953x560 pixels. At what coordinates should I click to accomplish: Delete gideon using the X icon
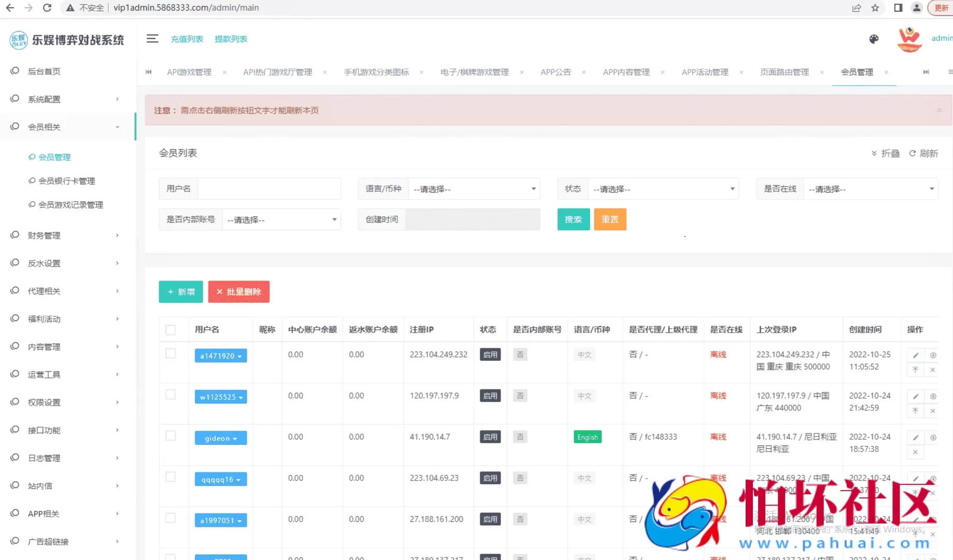click(x=915, y=452)
